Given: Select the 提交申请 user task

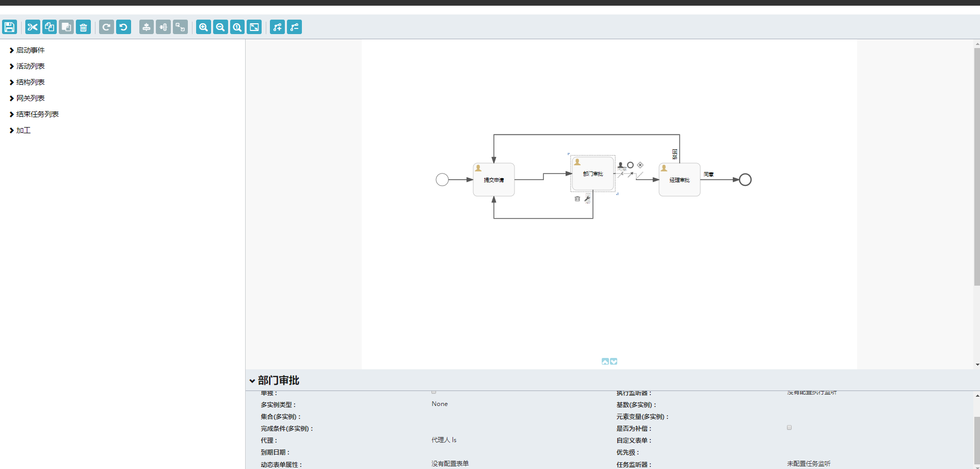Looking at the screenshot, I should tap(494, 180).
